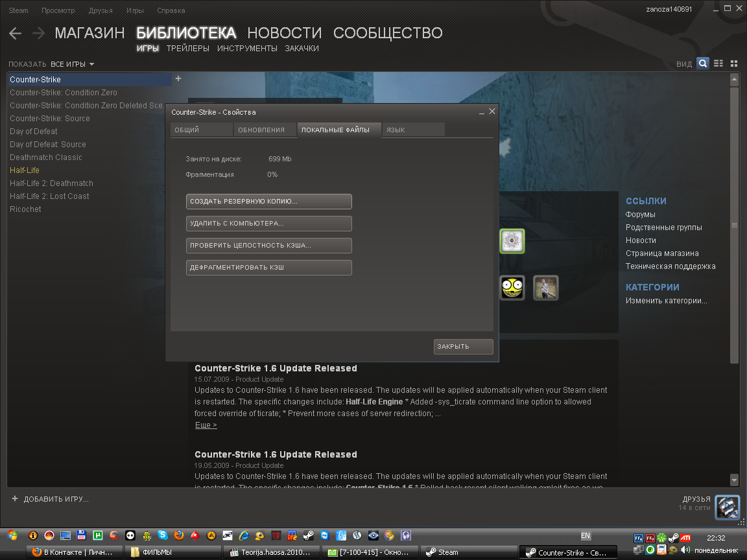
Task: Open Форумы link
Action: [640, 215]
